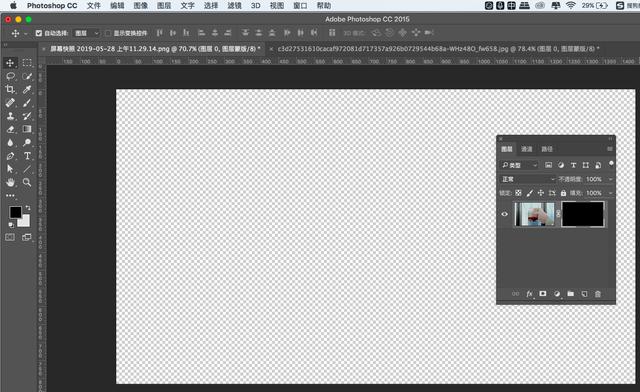Open the Image (图像) menu
Screen dimensions: 640x392
[x=140, y=6]
